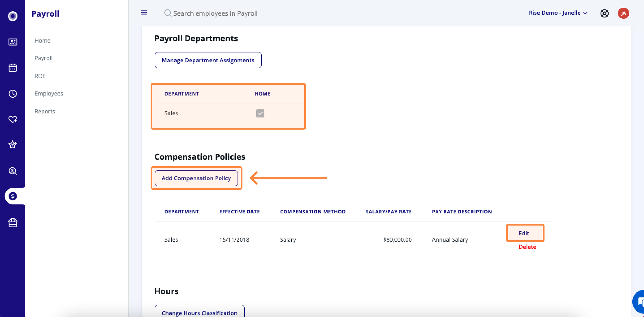Click the Compensation Policies heading
The width and height of the screenshot is (644, 317).
[x=200, y=157]
